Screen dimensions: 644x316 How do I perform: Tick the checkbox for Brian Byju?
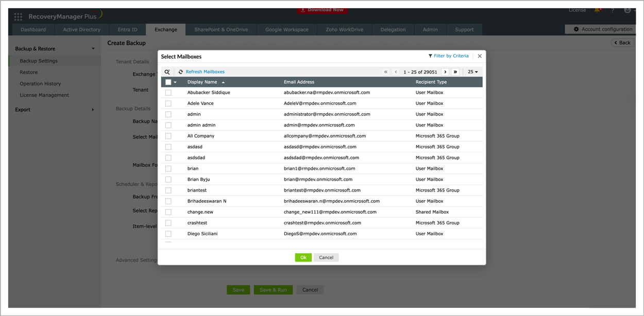(168, 180)
